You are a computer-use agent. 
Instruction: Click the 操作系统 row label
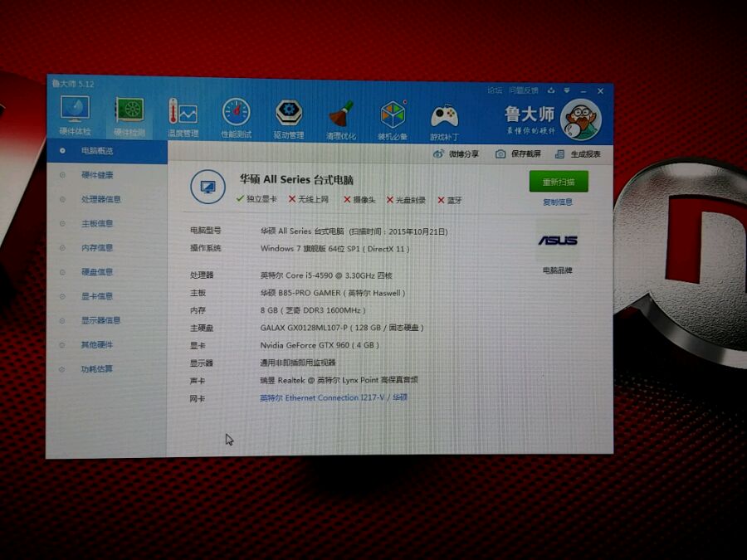coord(205,248)
